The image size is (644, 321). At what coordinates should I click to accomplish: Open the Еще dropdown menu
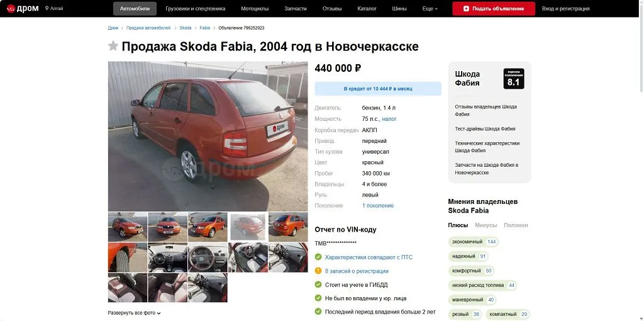(x=430, y=9)
